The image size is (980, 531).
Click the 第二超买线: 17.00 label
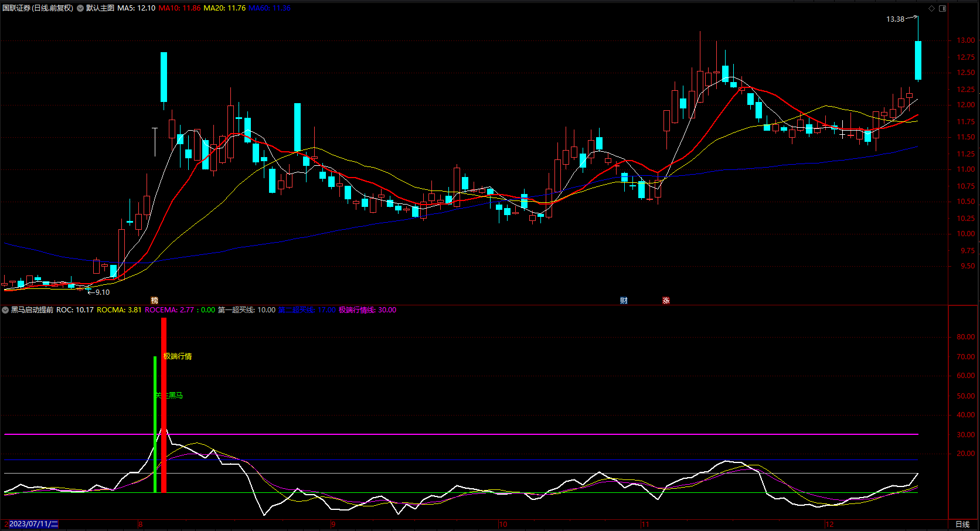point(307,310)
